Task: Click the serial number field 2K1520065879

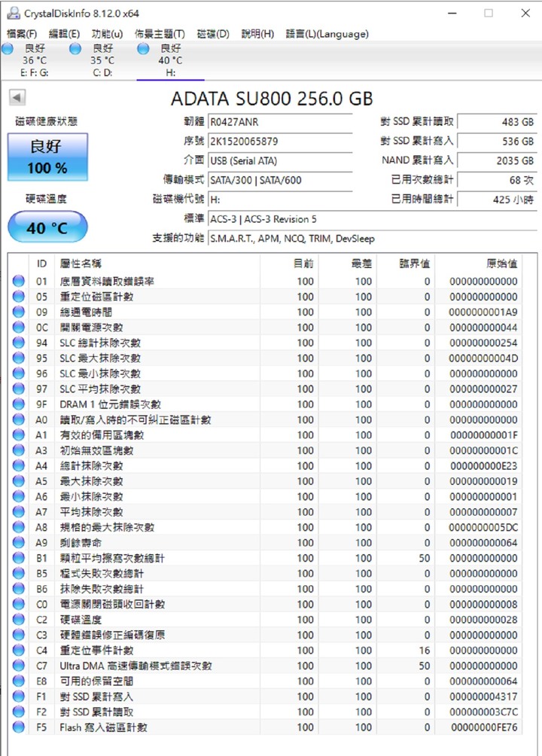Action: 280,142
